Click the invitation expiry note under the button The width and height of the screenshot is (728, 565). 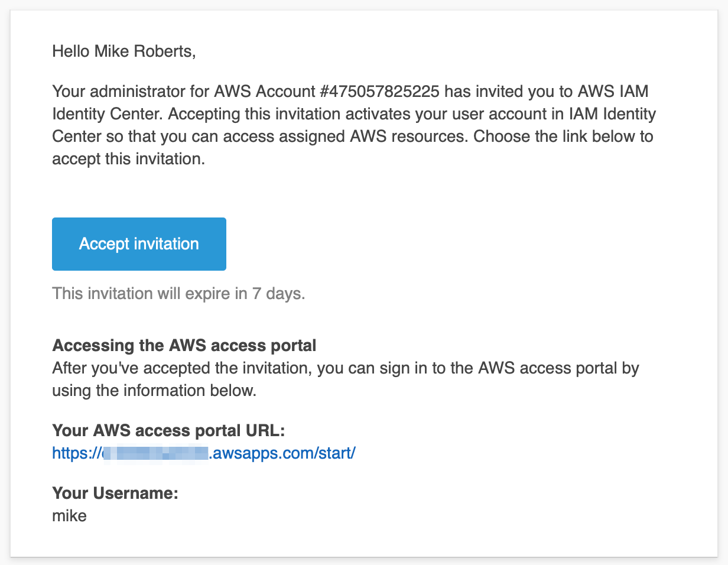[178, 293]
